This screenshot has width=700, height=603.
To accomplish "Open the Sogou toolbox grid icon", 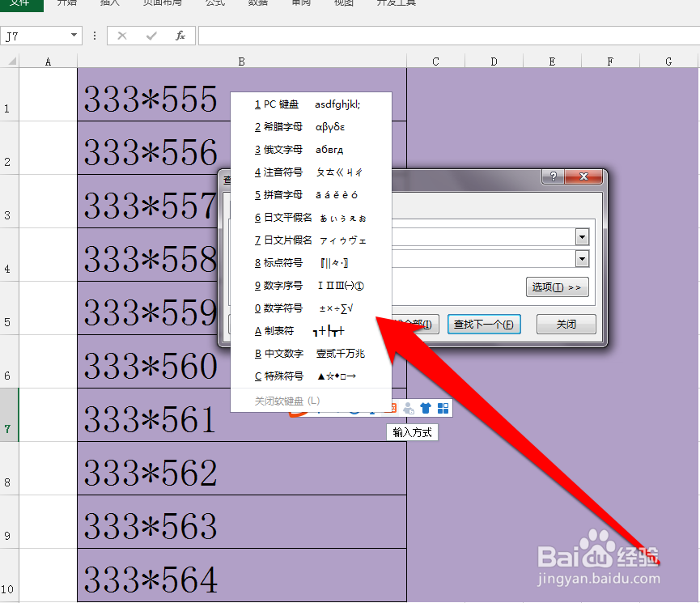I will (443, 408).
